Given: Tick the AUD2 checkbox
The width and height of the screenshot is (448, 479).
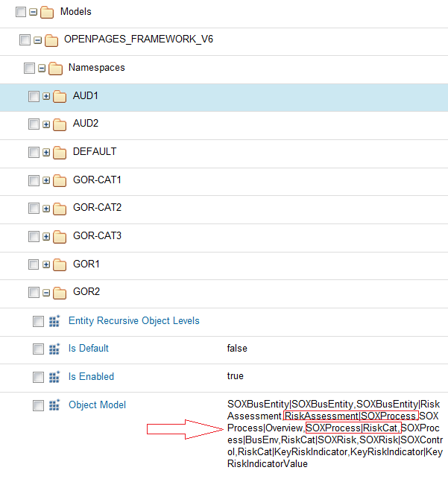Looking at the screenshot, I should tap(34, 124).
